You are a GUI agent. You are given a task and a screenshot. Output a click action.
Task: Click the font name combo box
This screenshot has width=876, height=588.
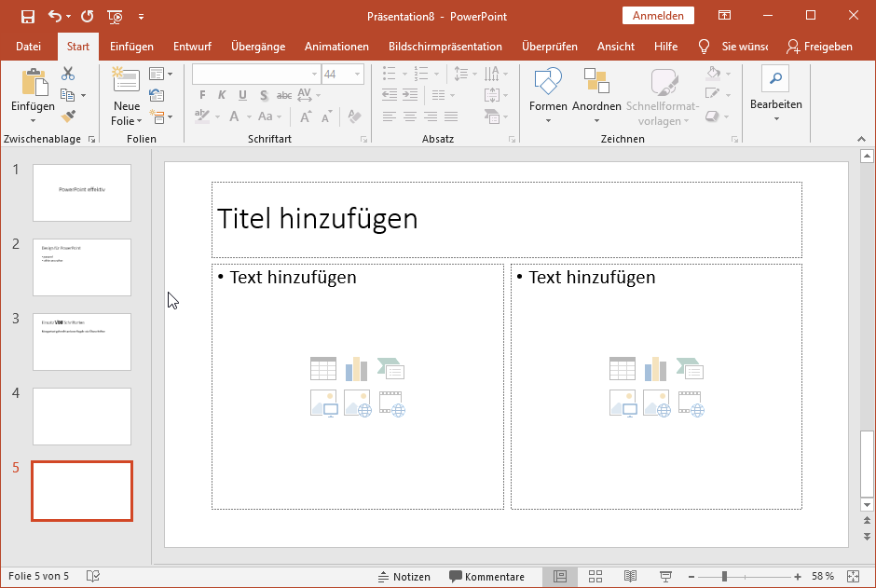255,74
